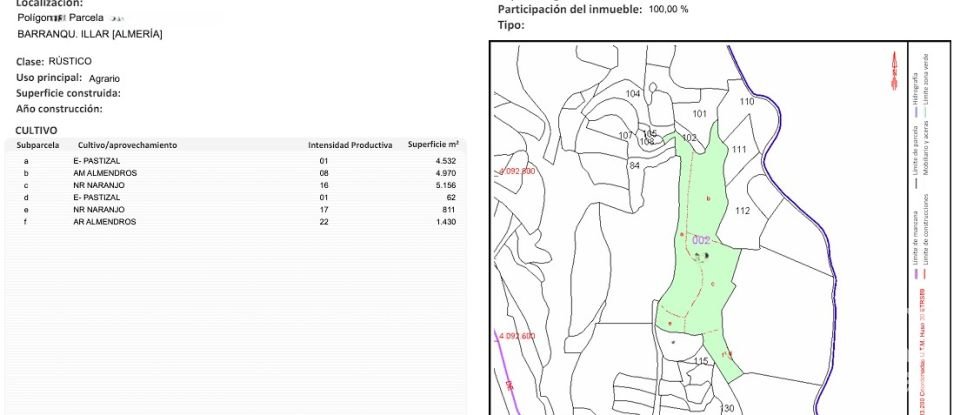Click intensity value 16
The height and width of the screenshot is (415, 960).
(x=324, y=185)
